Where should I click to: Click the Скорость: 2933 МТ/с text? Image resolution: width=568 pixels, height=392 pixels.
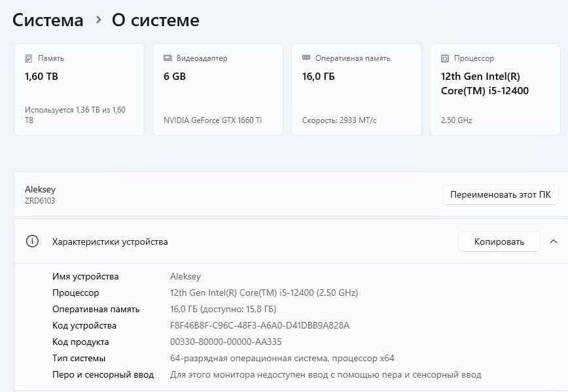340,120
